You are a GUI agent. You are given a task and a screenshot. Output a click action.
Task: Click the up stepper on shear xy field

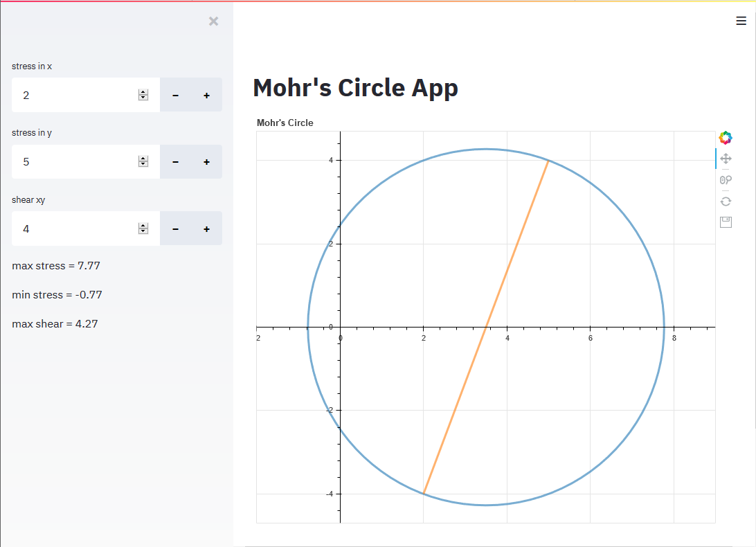(143, 225)
